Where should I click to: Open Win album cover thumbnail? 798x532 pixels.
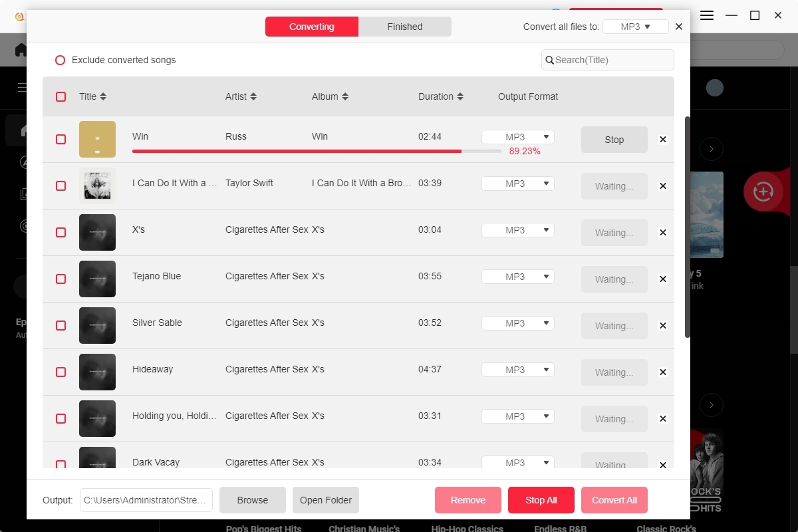(x=97, y=139)
